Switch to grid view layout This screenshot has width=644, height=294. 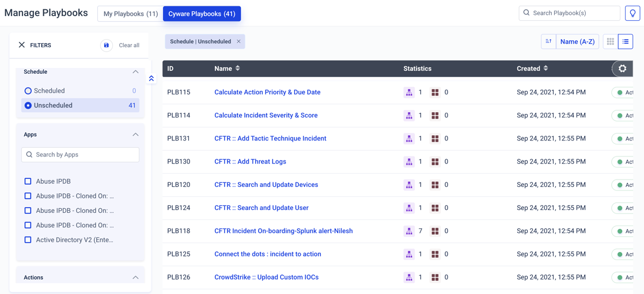(610, 41)
